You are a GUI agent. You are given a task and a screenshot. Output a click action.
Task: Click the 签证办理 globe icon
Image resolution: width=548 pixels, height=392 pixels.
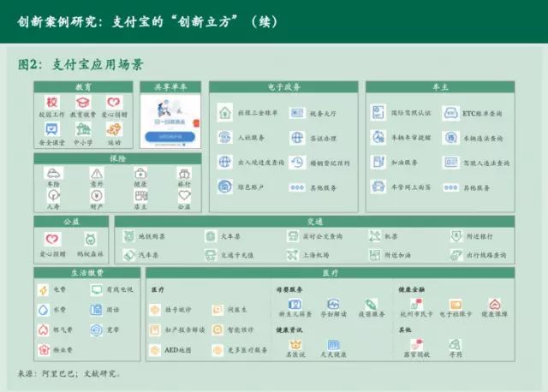coord(297,138)
